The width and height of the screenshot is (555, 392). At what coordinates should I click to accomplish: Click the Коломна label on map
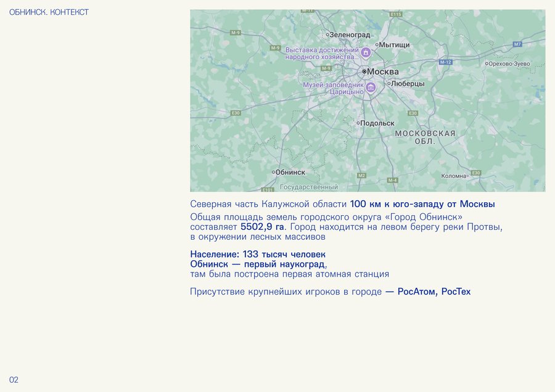point(453,176)
